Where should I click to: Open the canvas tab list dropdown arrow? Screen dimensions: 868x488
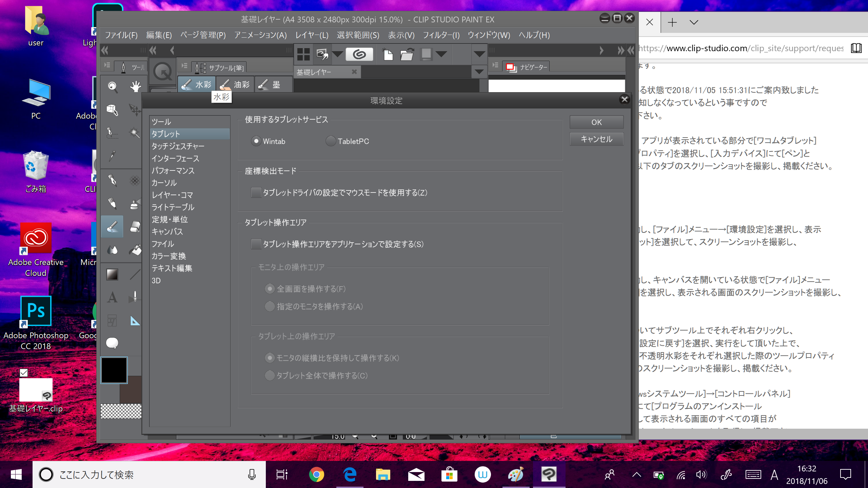[479, 72]
